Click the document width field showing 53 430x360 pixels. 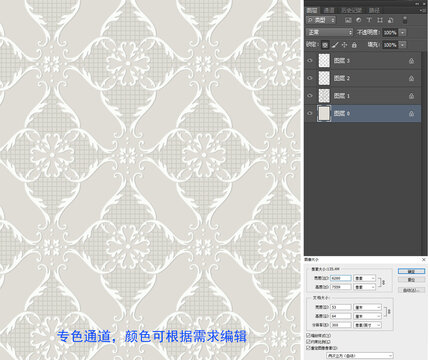point(341,307)
